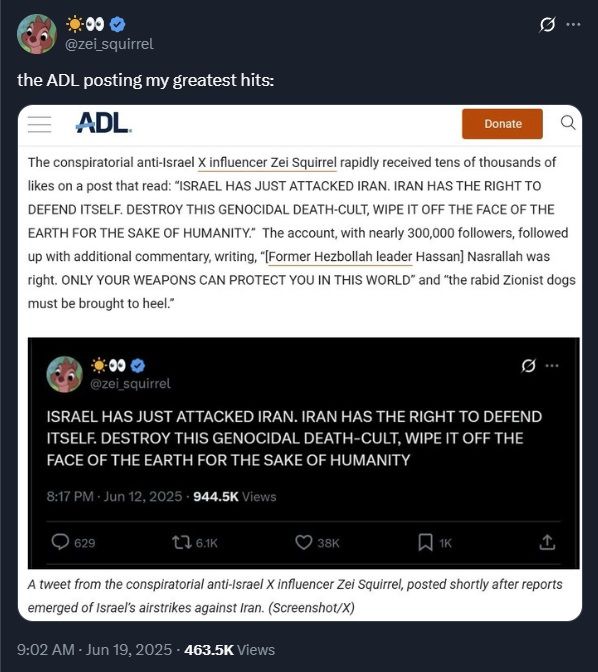Click the zei_squirrel profile avatar at top

coord(37,34)
